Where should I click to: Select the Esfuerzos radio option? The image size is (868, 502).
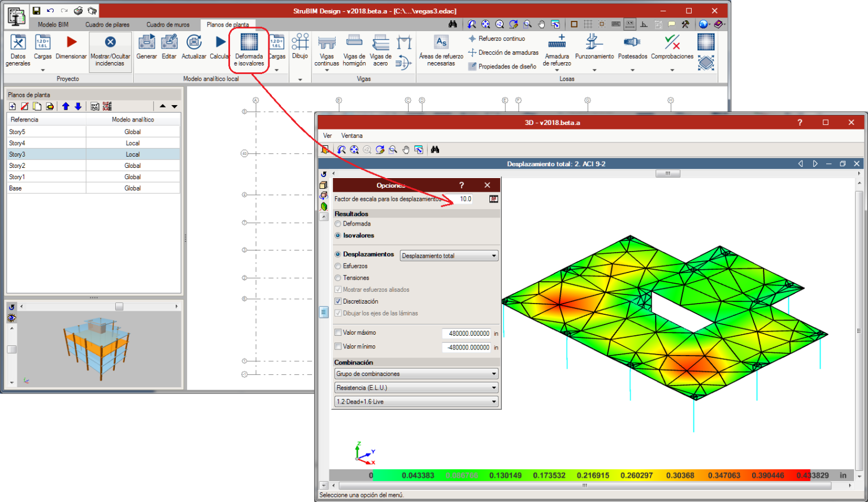click(x=338, y=266)
